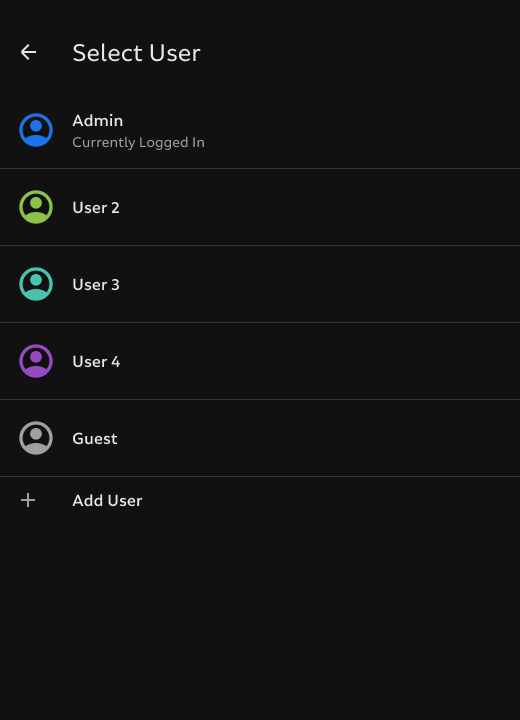Click the Select User page title
Screen dimensions: 520x720
click(x=136, y=53)
